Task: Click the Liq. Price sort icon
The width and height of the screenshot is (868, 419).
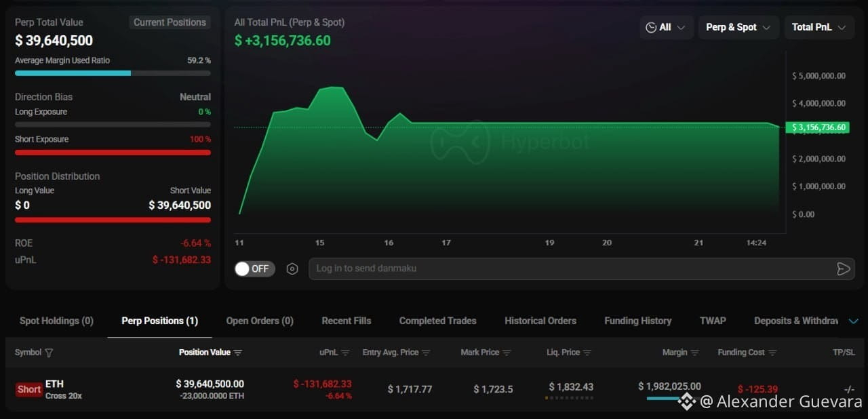Action: (x=587, y=353)
